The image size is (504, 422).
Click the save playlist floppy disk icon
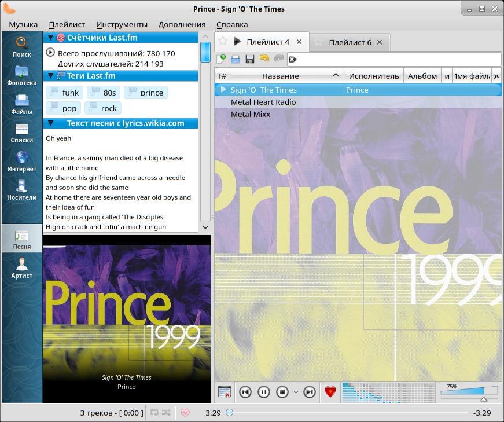[x=250, y=59]
